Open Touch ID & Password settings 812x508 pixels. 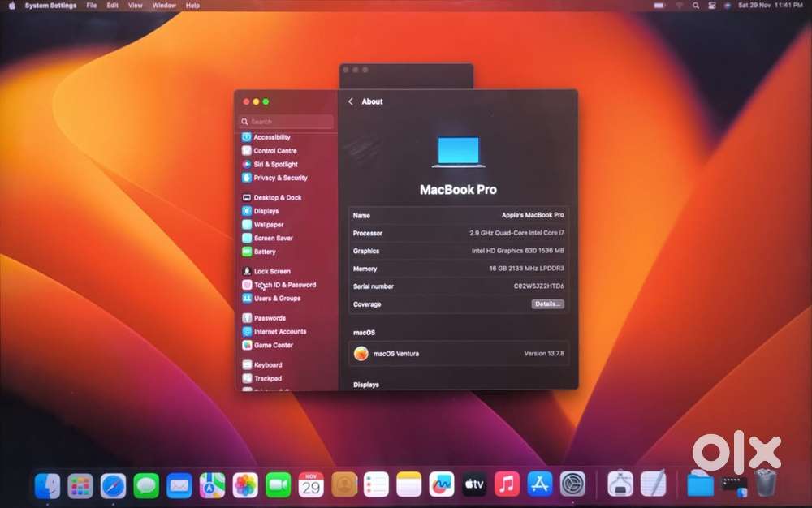pos(284,285)
